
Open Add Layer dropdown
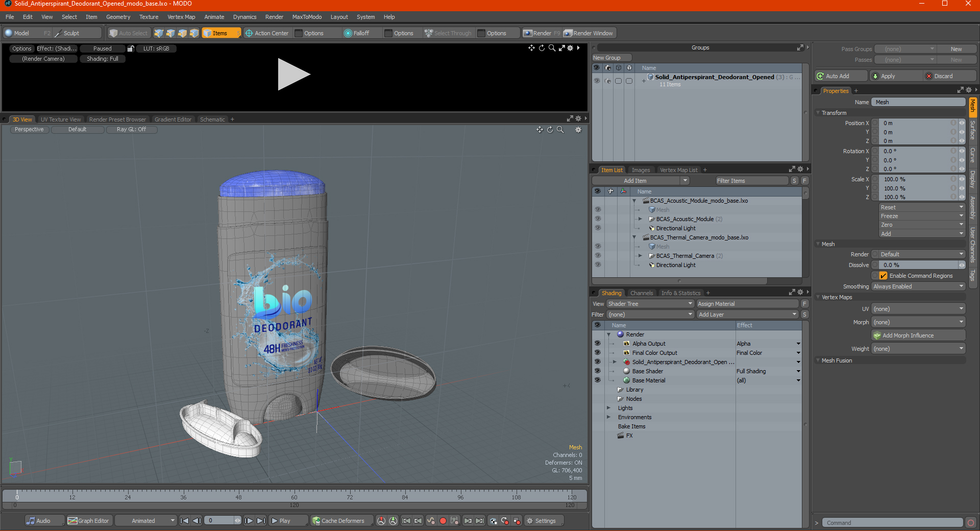(x=747, y=315)
